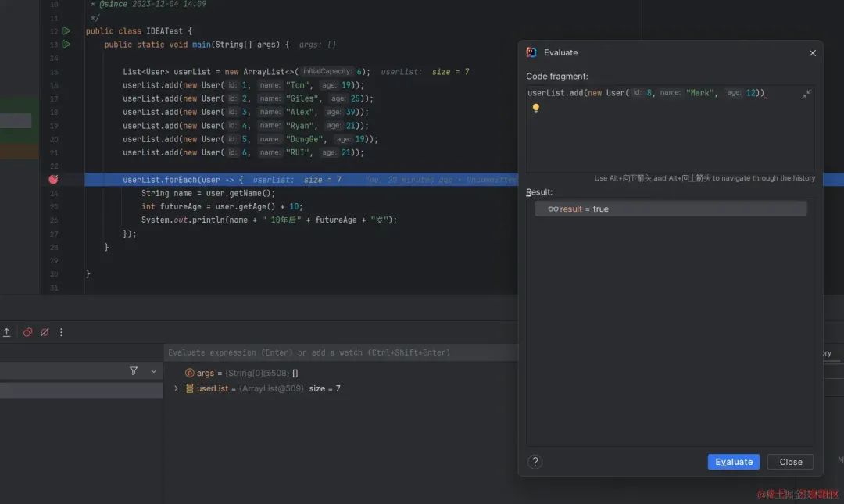
Task: Click the Close button in Evaluate dialog
Action: 790,462
